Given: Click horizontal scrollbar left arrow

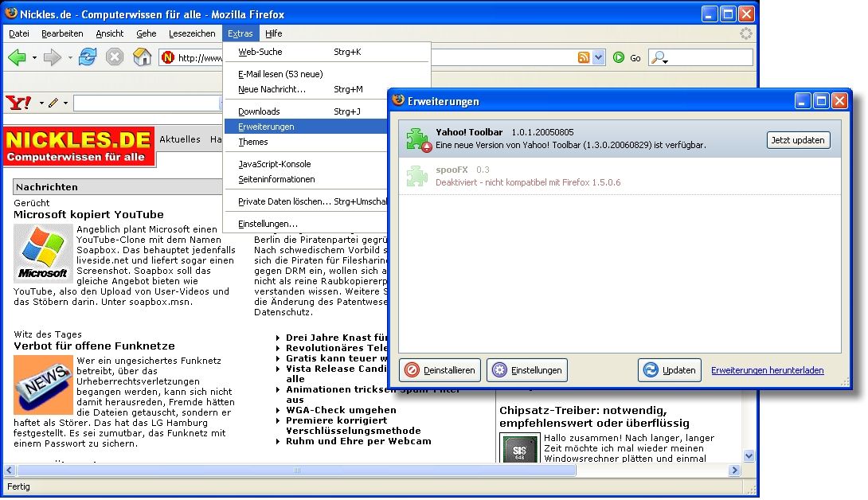Looking at the screenshot, I should click(10, 470).
